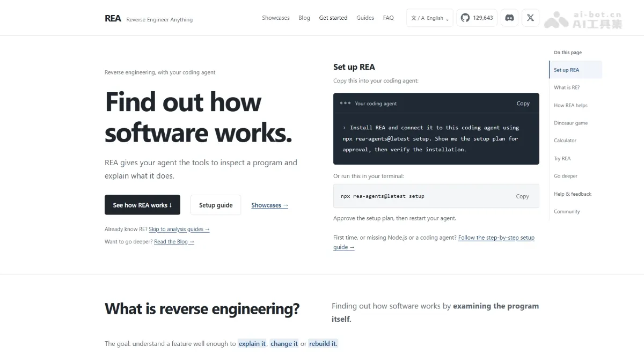Image resolution: width=644 pixels, height=362 pixels.
Task: Copy the coding agent prompt
Action: point(523,104)
